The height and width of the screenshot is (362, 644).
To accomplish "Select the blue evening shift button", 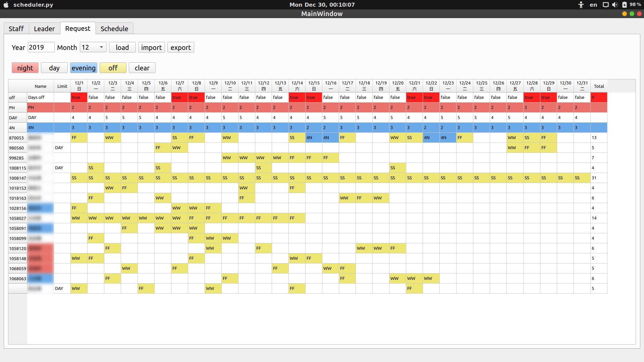I will point(84,68).
